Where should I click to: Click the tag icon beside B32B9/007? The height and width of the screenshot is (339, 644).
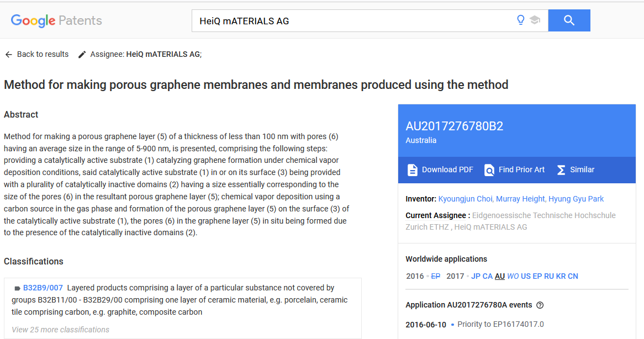pyautogui.click(x=17, y=289)
